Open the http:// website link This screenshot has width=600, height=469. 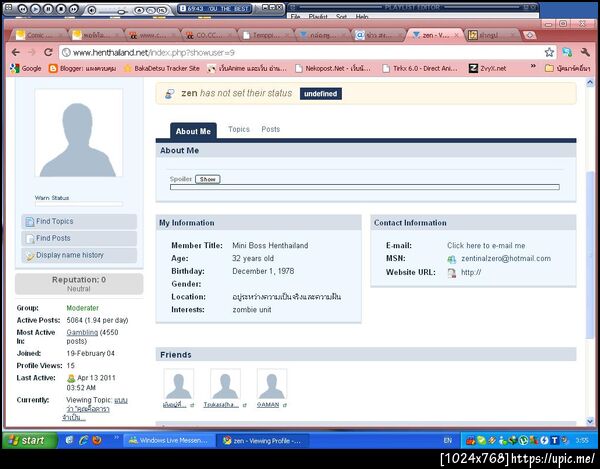471,272
